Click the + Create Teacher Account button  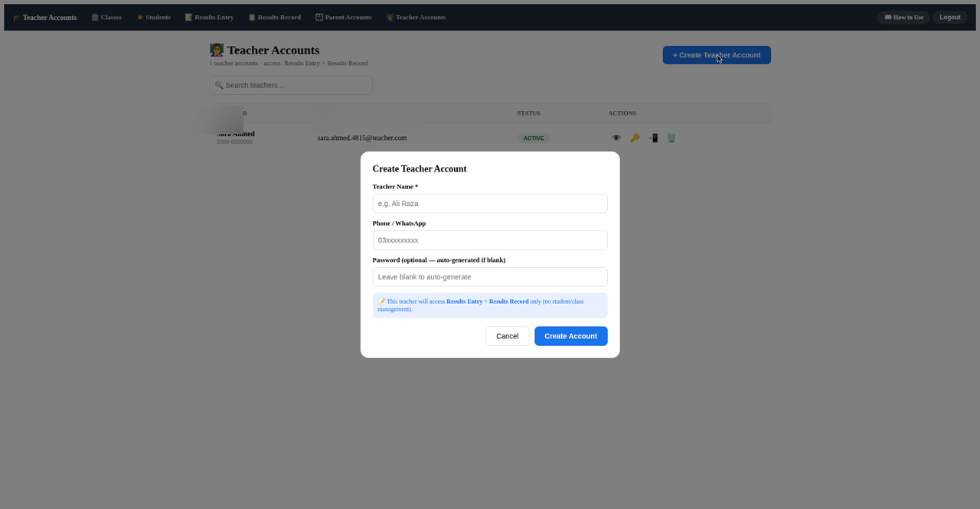[x=717, y=55]
